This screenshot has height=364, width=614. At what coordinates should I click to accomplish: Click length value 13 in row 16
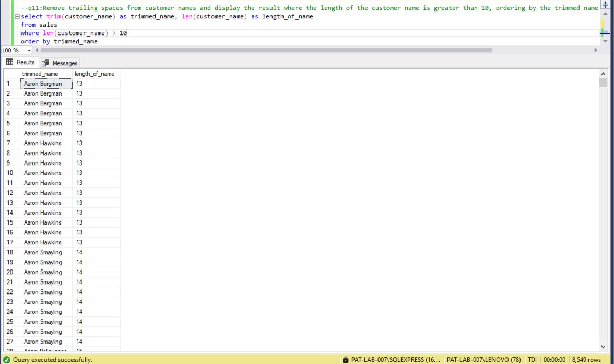coord(96,232)
